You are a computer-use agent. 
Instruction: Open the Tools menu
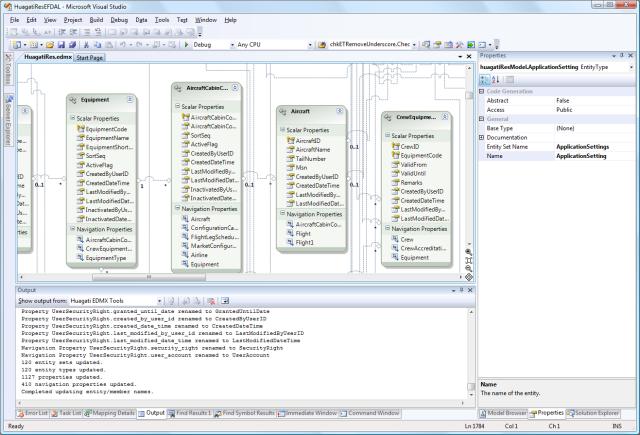162,20
